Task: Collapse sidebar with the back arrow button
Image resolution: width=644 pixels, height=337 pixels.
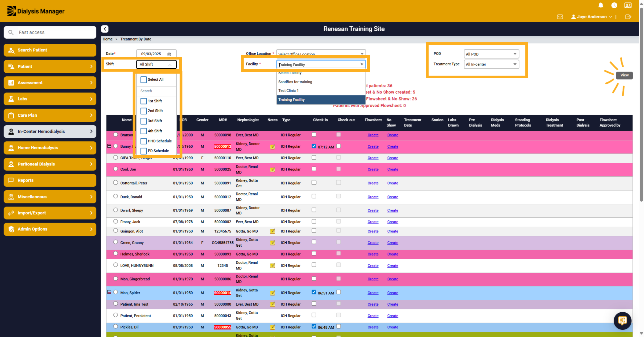Action: click(x=105, y=29)
